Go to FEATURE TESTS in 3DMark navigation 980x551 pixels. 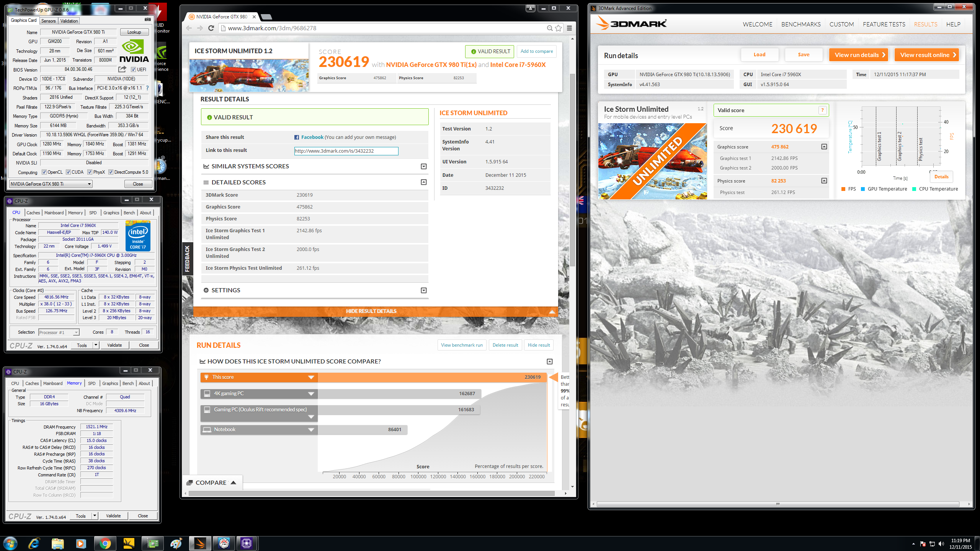(x=884, y=24)
